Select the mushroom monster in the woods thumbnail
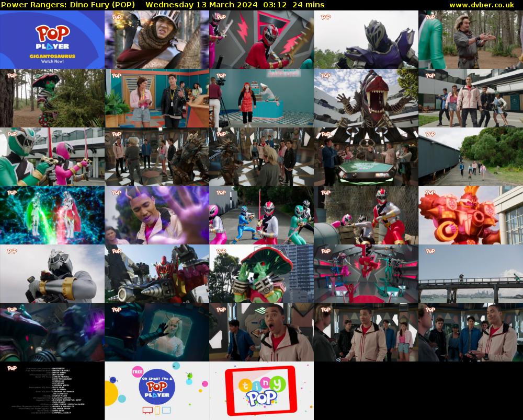 pos(52,98)
